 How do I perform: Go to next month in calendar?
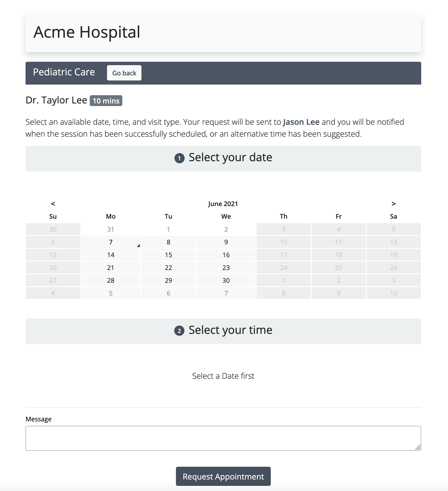pos(393,204)
